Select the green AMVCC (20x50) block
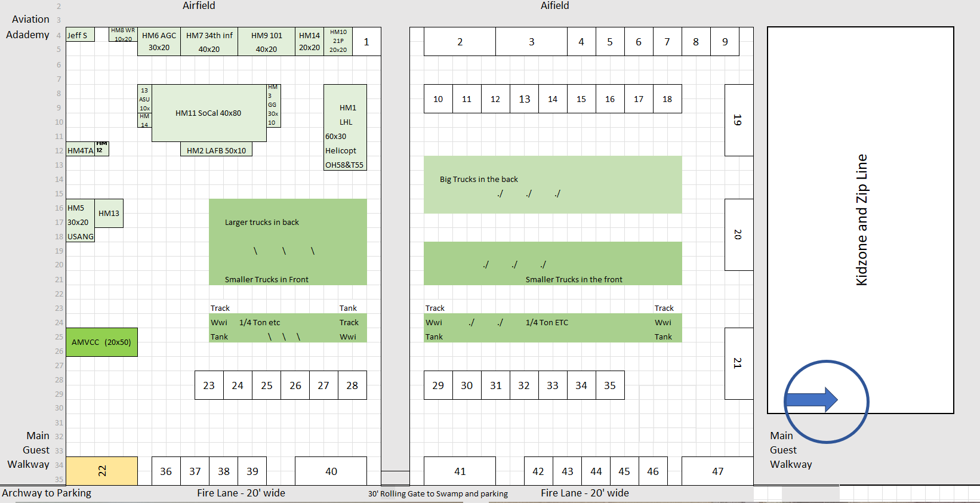980x503 pixels. (x=101, y=342)
